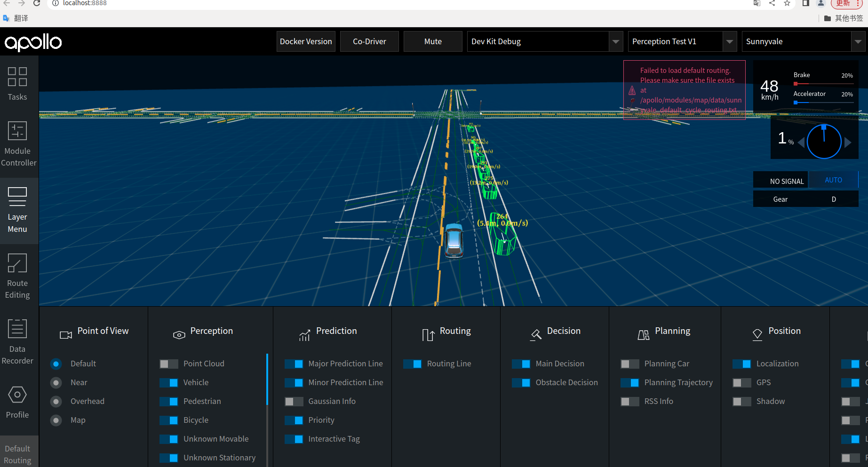
Task: Open the Module Controller icon
Action: tap(17, 131)
